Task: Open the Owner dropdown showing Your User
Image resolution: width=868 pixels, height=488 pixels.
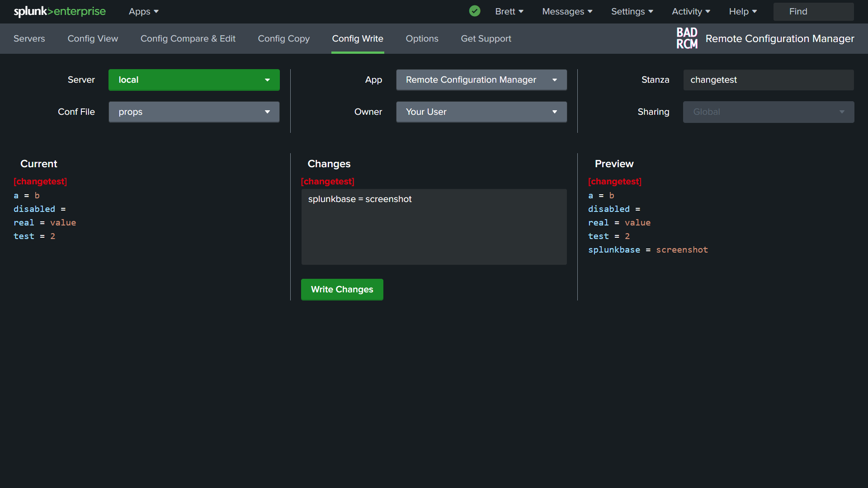Action: [481, 112]
